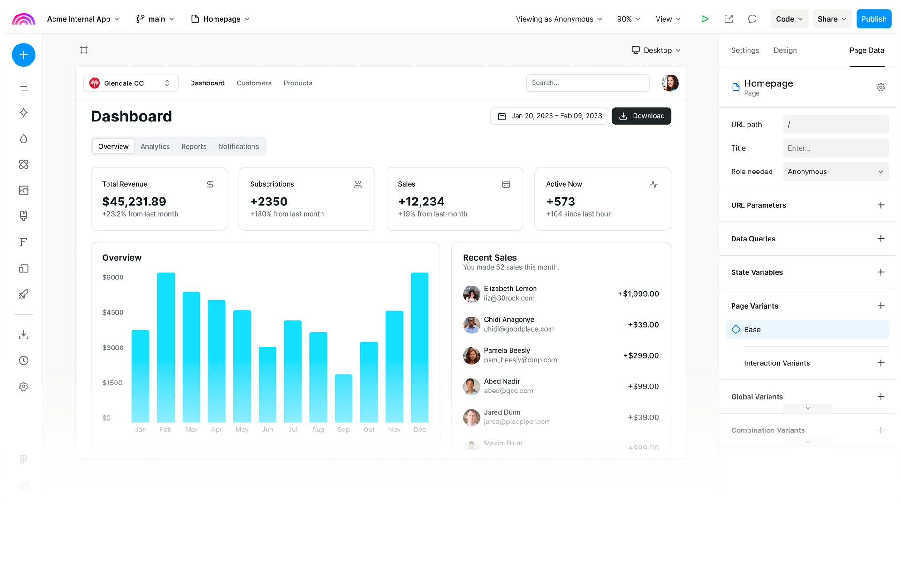Click the dashboard Search input field
Screen dimensions: 901x588
[x=588, y=83]
